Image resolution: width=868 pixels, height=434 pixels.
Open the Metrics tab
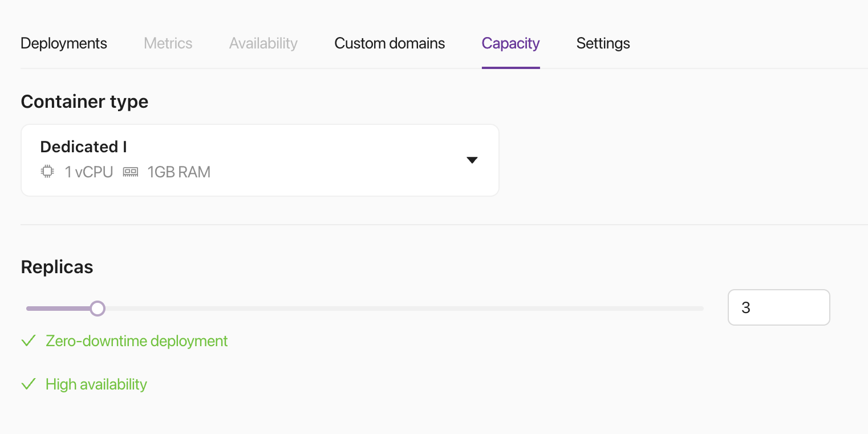click(x=168, y=43)
